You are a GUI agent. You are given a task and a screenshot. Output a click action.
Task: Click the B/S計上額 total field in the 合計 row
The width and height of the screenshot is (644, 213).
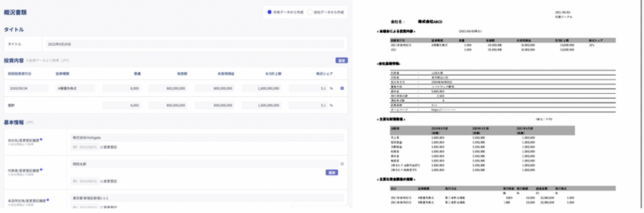[262, 105]
